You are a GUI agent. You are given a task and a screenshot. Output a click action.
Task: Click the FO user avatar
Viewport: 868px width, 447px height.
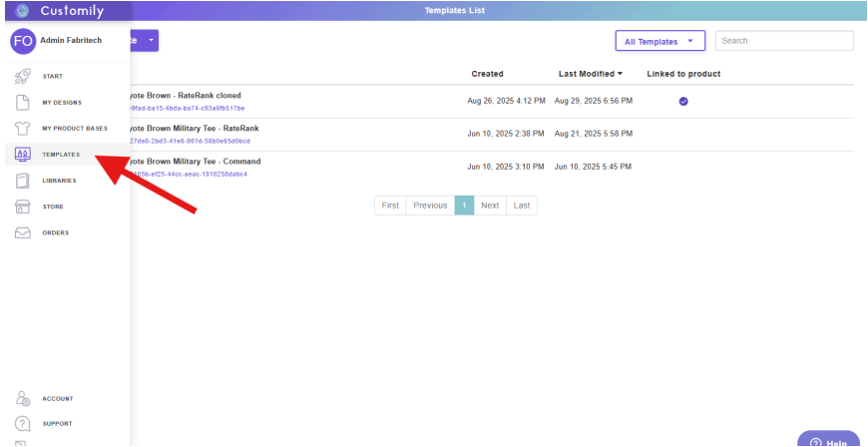point(22,41)
